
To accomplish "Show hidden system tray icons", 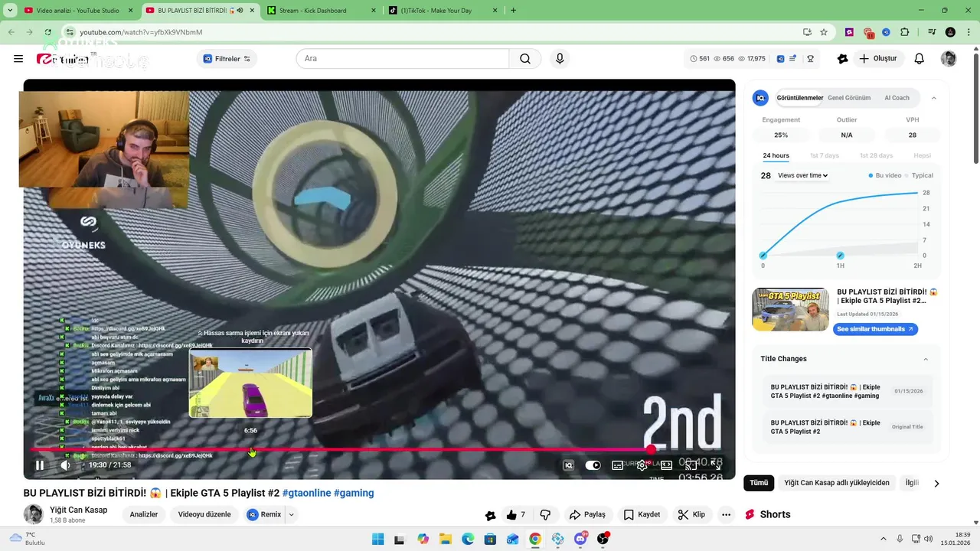I will 883,539.
